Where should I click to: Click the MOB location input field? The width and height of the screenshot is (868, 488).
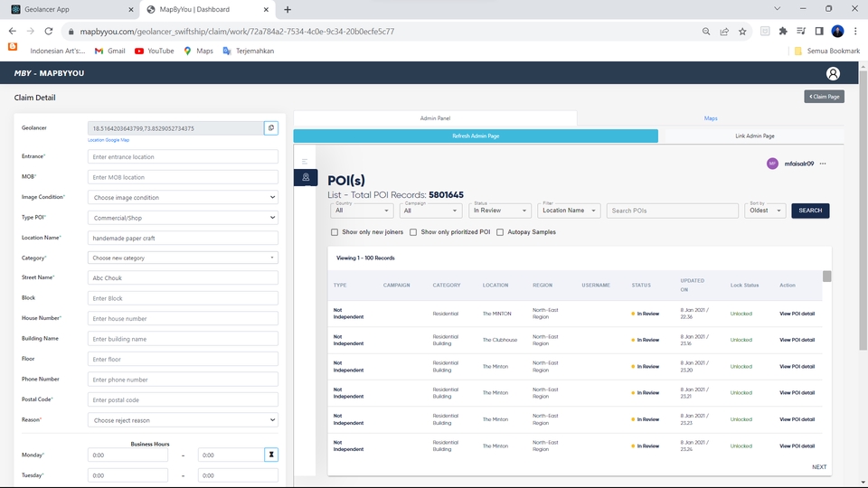coord(183,177)
